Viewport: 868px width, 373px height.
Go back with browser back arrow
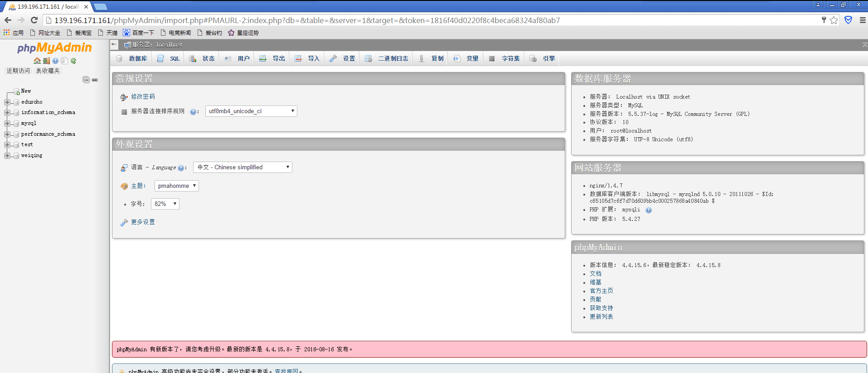(8, 20)
